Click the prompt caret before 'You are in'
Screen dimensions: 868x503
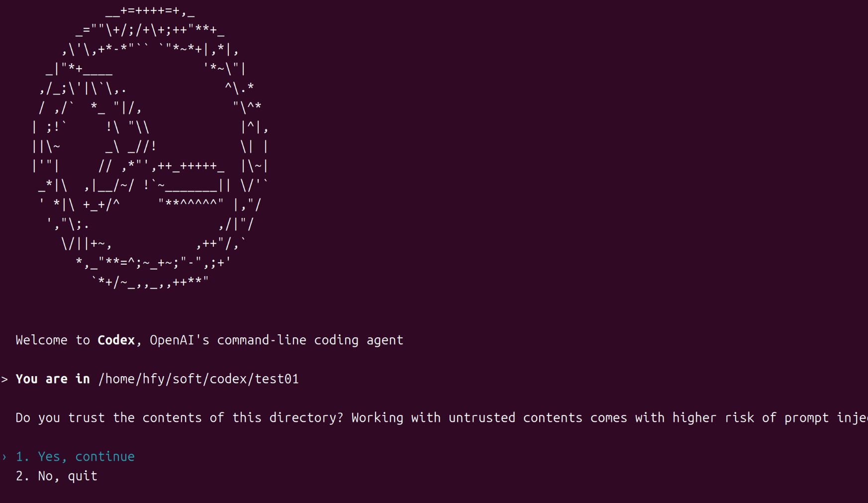[4, 379]
